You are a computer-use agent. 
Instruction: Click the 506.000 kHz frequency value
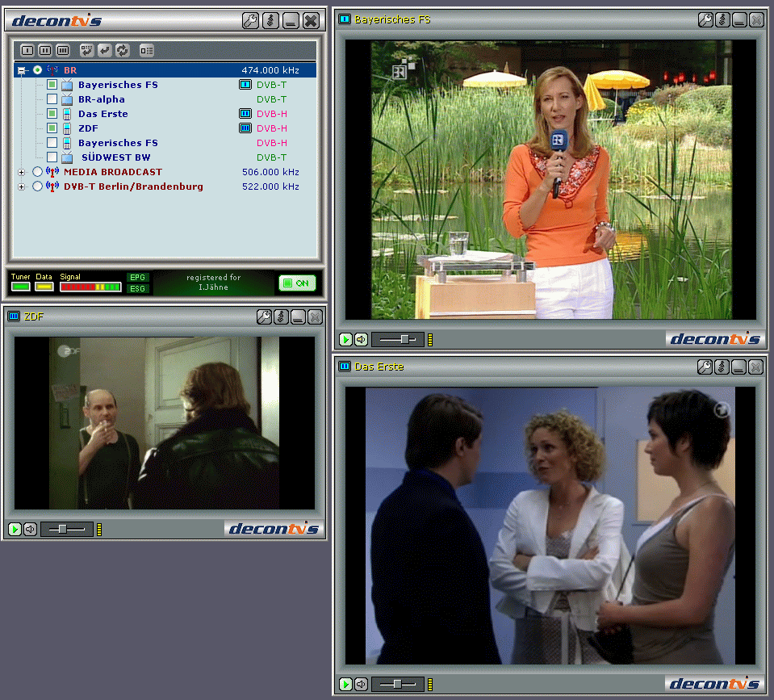click(270, 172)
